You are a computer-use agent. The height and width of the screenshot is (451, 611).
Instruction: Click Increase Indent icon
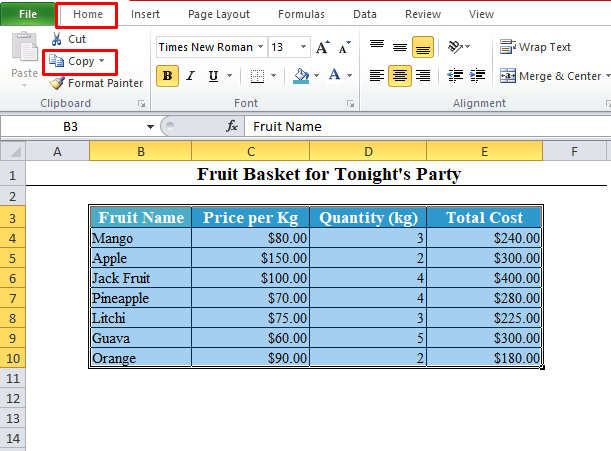click(x=477, y=76)
